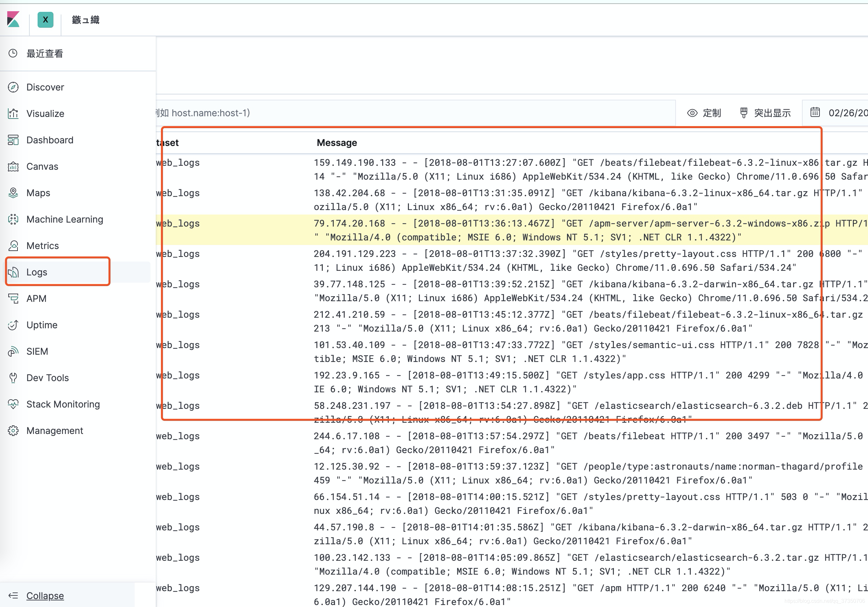
Task: Toggle the 突出显示 highlight option
Action: pyautogui.click(x=765, y=113)
